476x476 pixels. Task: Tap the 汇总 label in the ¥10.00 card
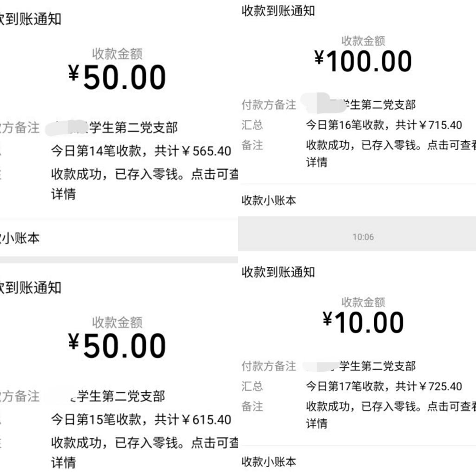252,386
